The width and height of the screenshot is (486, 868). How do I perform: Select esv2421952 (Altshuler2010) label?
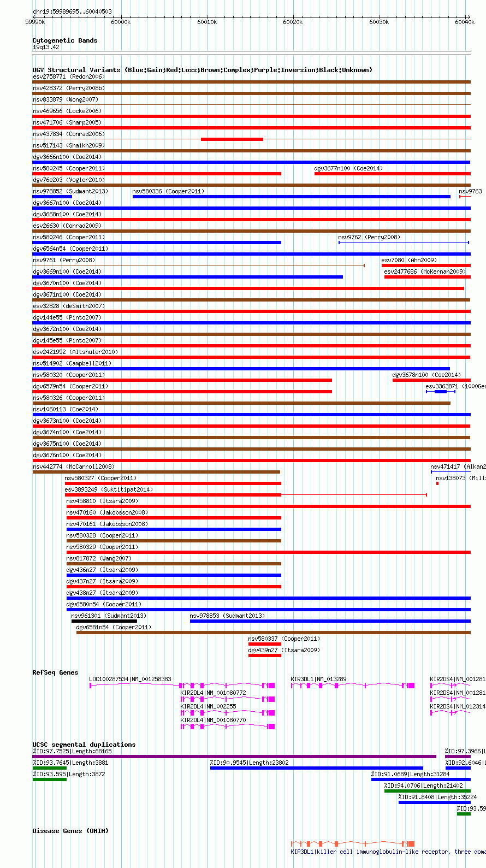pos(75,352)
